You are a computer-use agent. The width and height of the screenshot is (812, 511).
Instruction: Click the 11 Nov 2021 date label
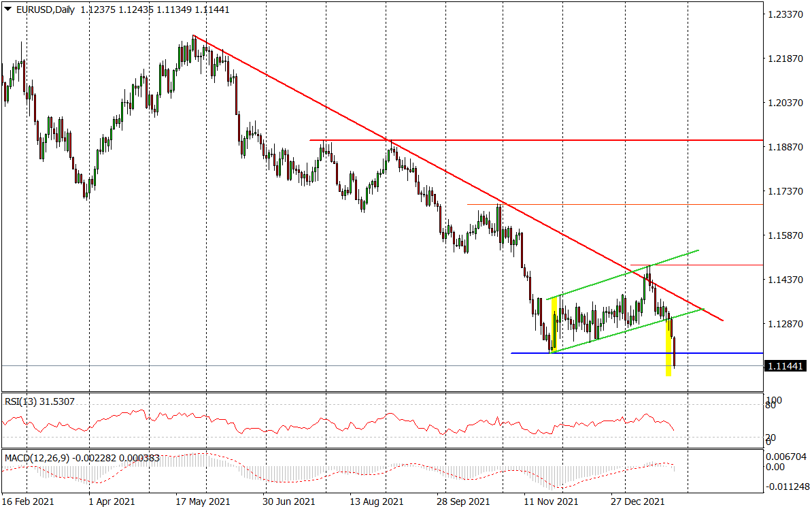(551, 501)
